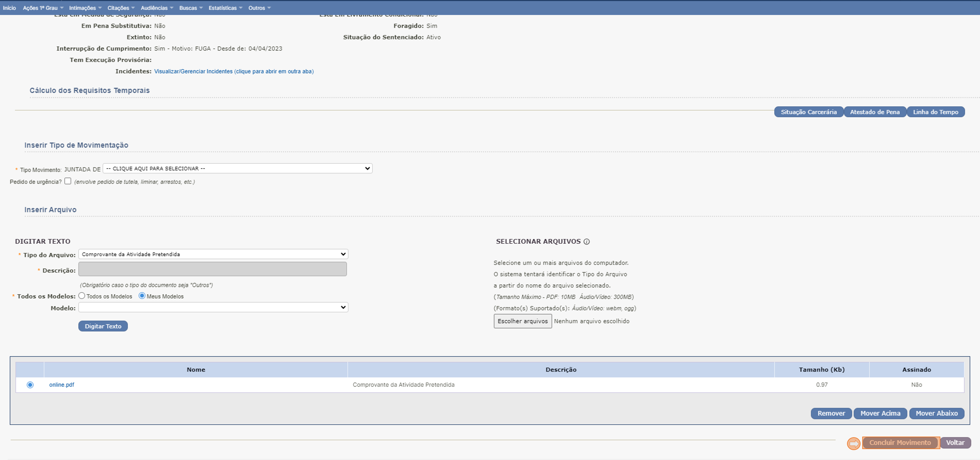Click the Mover Acima button

coord(880,413)
